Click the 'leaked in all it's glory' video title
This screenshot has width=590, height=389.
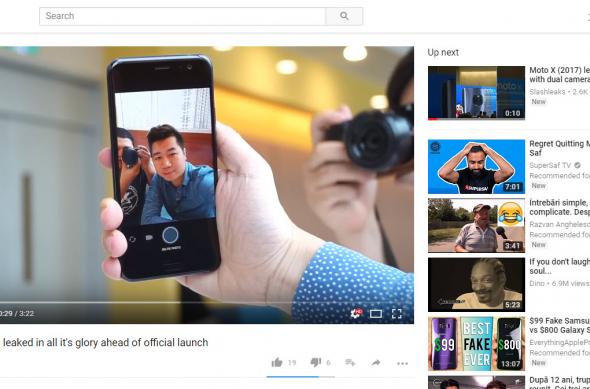tap(105, 343)
